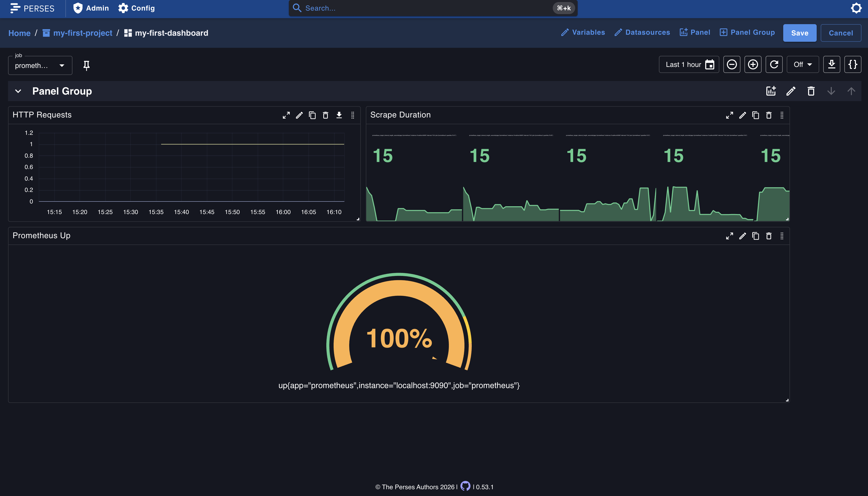Screen dimensions: 868x496
Task: Move Panel Group down
Action: click(831, 91)
